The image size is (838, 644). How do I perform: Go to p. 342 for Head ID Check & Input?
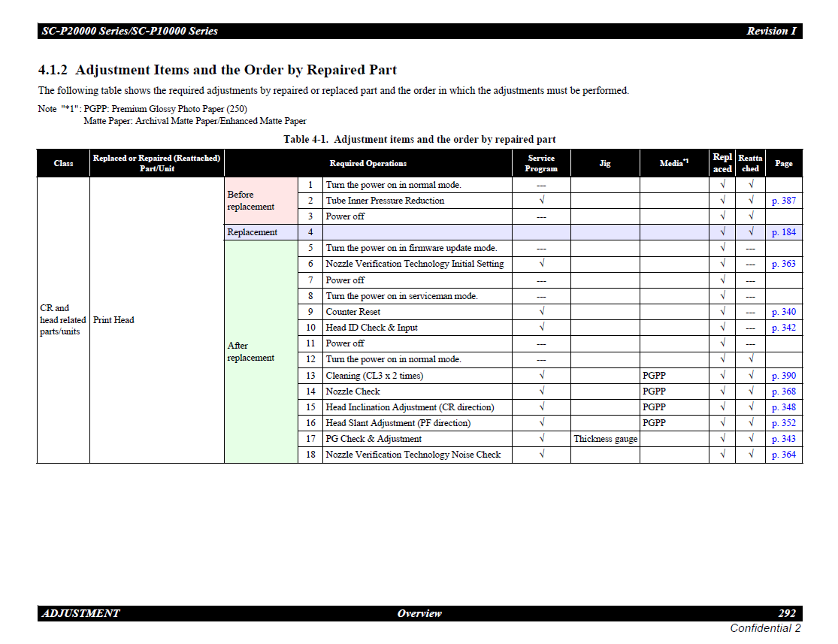[783, 328]
